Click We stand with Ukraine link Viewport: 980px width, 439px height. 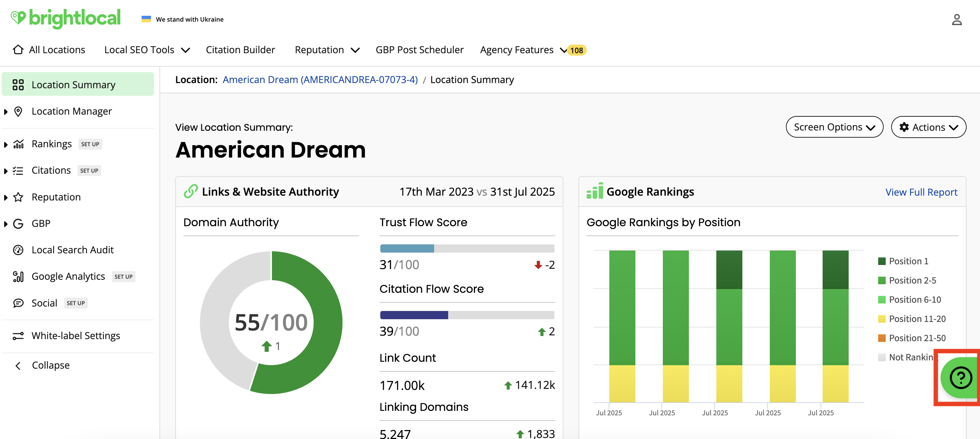190,19
